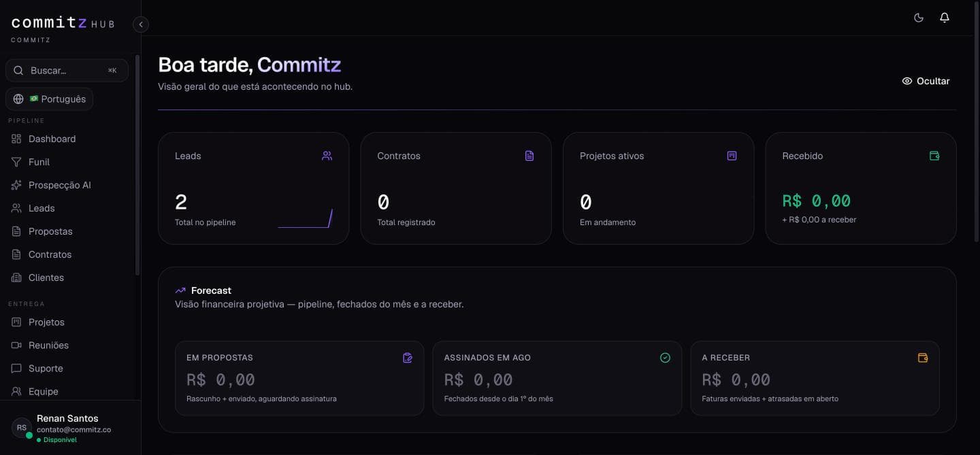The image size is (980, 455).
Task: Open Equipe page
Action: coord(68,391)
